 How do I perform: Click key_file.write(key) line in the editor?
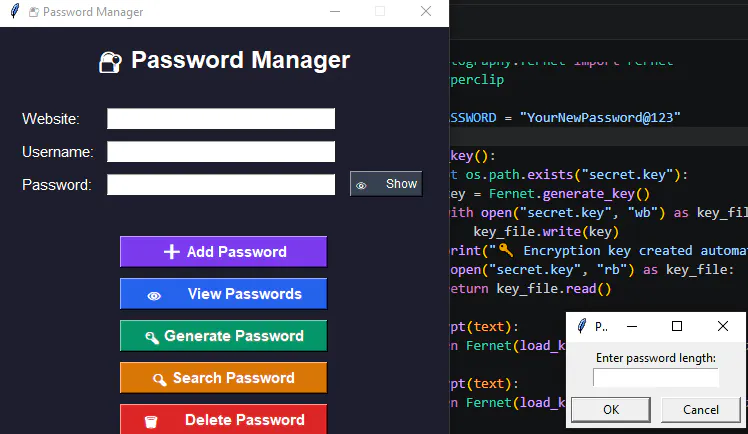tap(546, 232)
